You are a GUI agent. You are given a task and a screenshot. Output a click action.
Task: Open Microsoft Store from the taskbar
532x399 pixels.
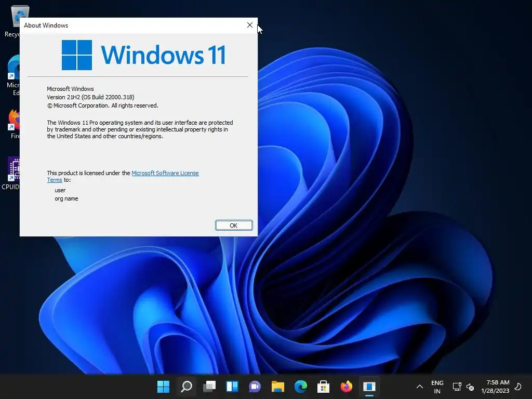coord(323,387)
